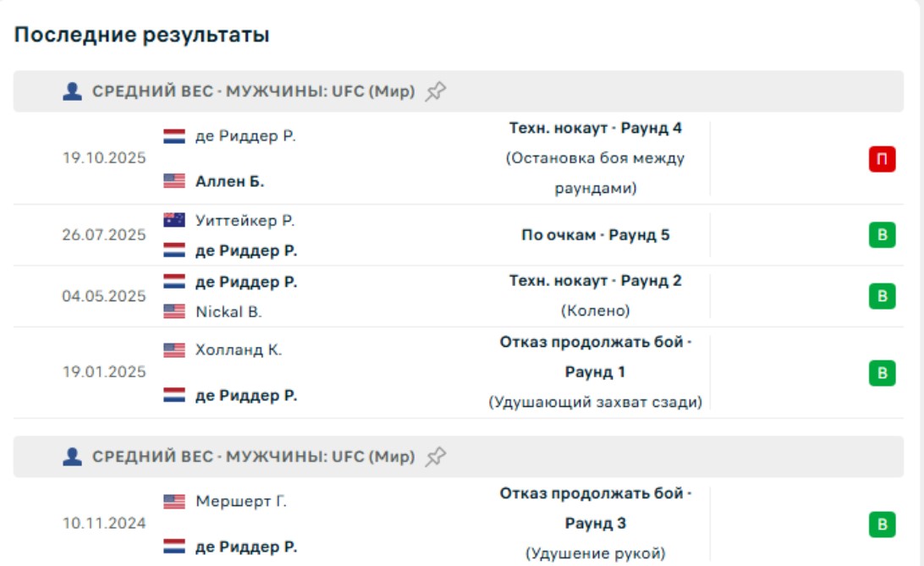Click the "По очкам - Раунд 5" result
The width and height of the screenshot is (924, 566).
[595, 235]
